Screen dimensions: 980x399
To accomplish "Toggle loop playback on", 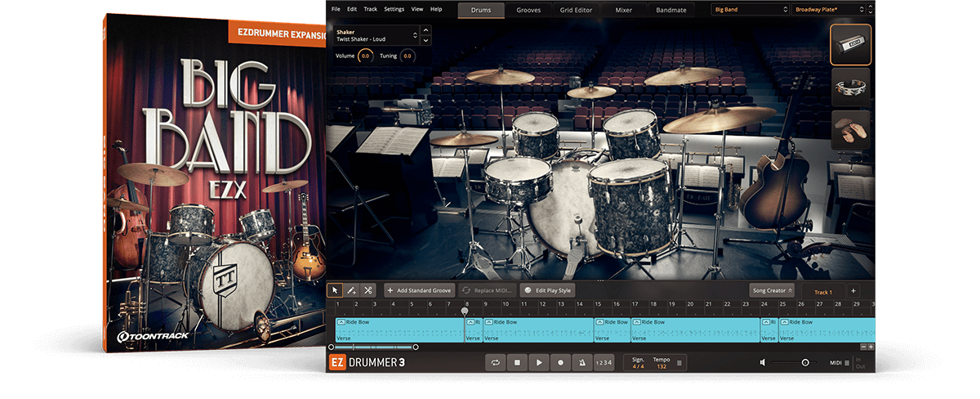I will pyautogui.click(x=495, y=362).
